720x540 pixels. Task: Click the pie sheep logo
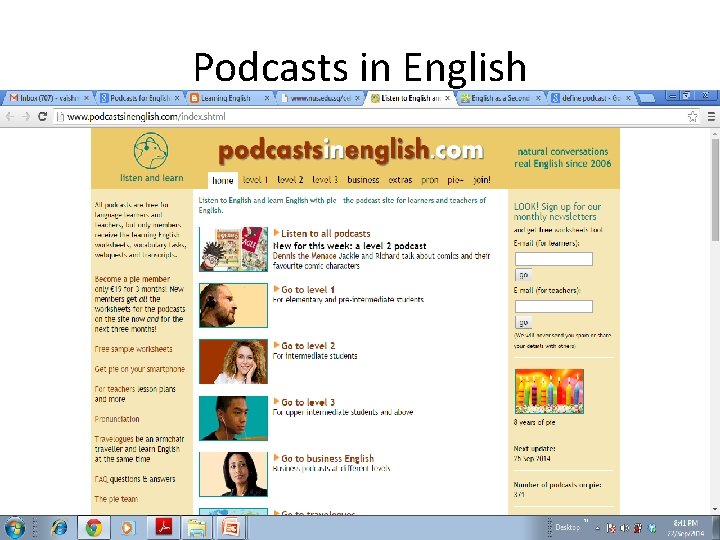click(x=151, y=151)
